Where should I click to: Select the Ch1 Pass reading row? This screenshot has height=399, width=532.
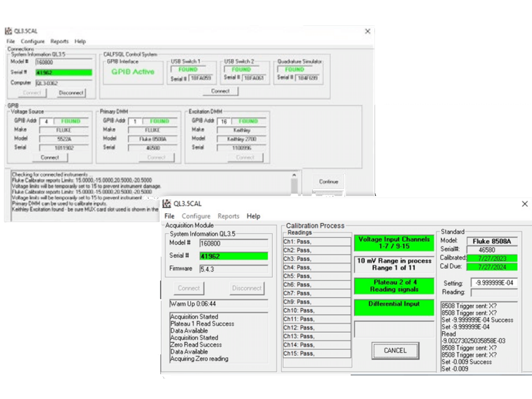(x=316, y=242)
